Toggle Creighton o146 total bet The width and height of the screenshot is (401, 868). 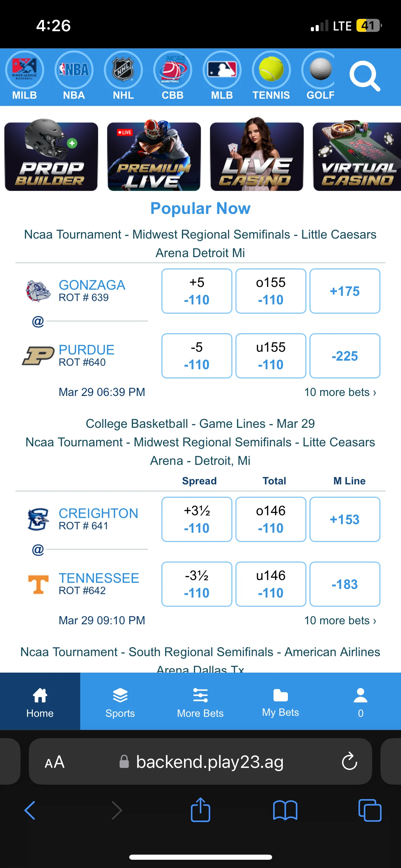coord(270,519)
